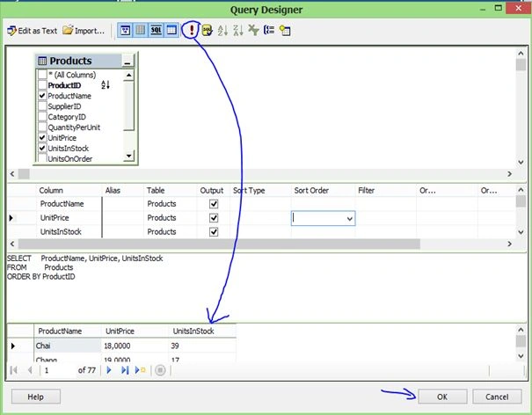Toggle the SQL pane toolbar button

156,30
